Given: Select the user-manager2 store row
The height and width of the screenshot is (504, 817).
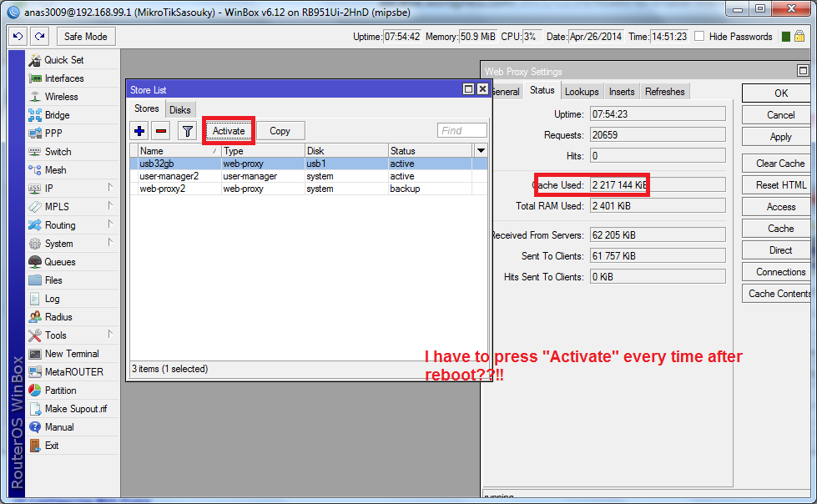Looking at the screenshot, I should (309, 176).
